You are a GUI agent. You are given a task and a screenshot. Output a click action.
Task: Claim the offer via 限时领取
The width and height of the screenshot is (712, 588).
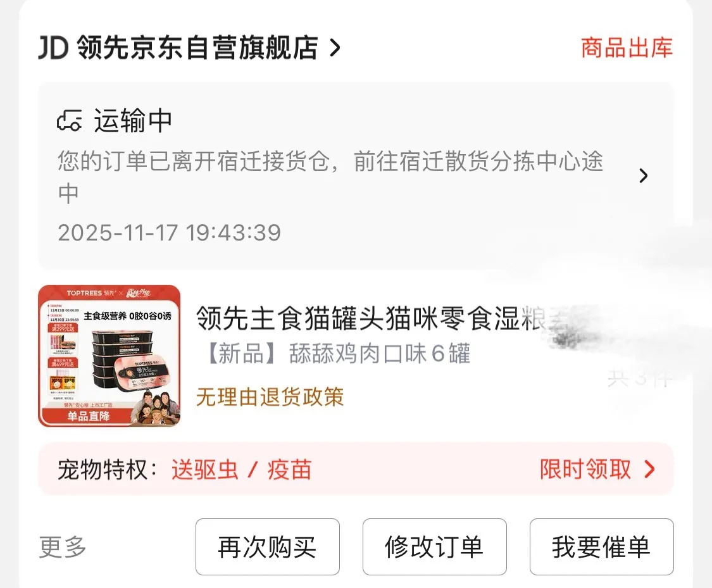585,469
